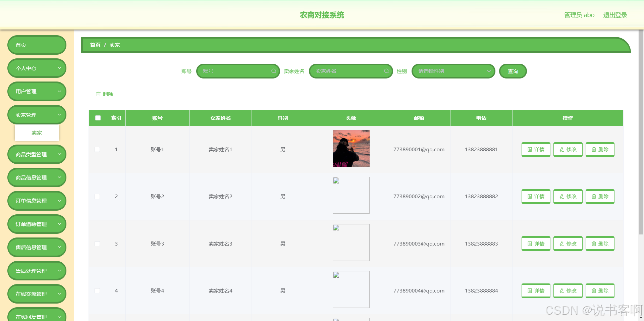The width and height of the screenshot is (644, 321).
Task: Go to 首页 in sidebar
Action: point(37,45)
